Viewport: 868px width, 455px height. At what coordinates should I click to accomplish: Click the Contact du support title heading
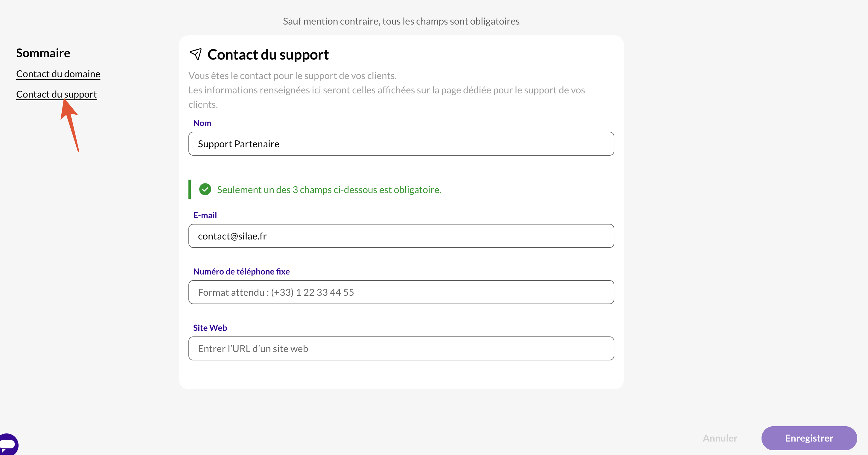(268, 55)
